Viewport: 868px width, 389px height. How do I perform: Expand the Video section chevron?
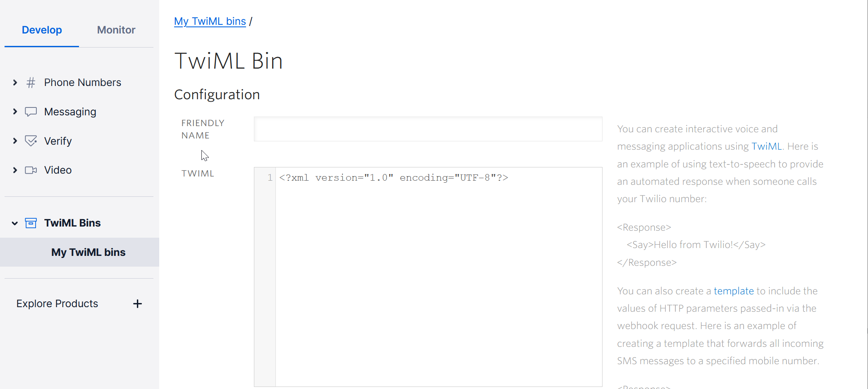click(x=15, y=170)
